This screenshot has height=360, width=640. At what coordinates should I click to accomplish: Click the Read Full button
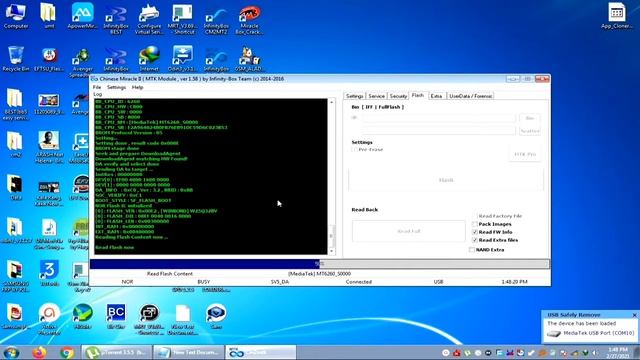(409, 231)
